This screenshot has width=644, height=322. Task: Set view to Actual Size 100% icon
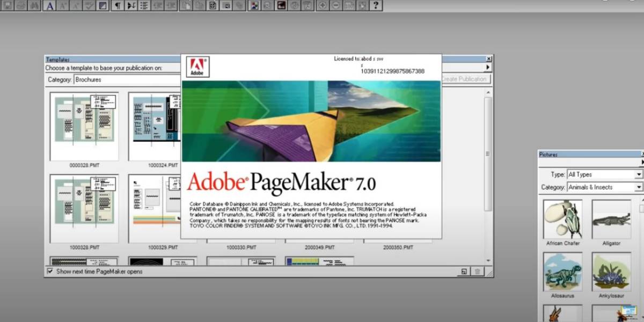click(349, 6)
